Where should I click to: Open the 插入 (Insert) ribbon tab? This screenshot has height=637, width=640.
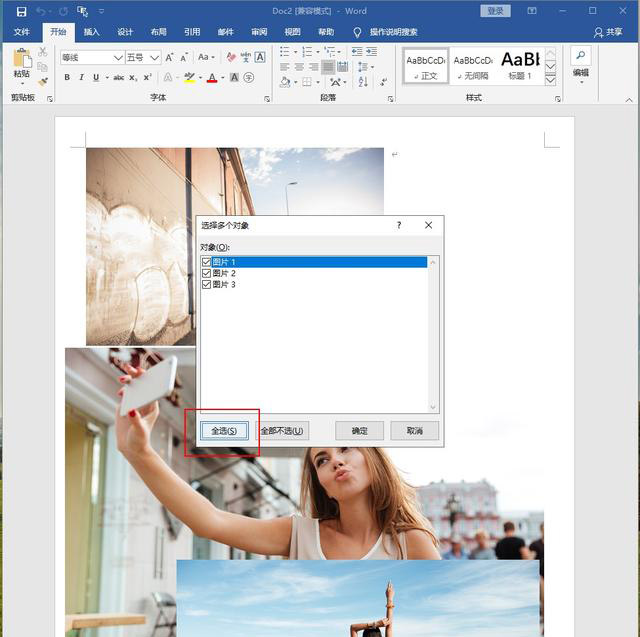(91, 32)
